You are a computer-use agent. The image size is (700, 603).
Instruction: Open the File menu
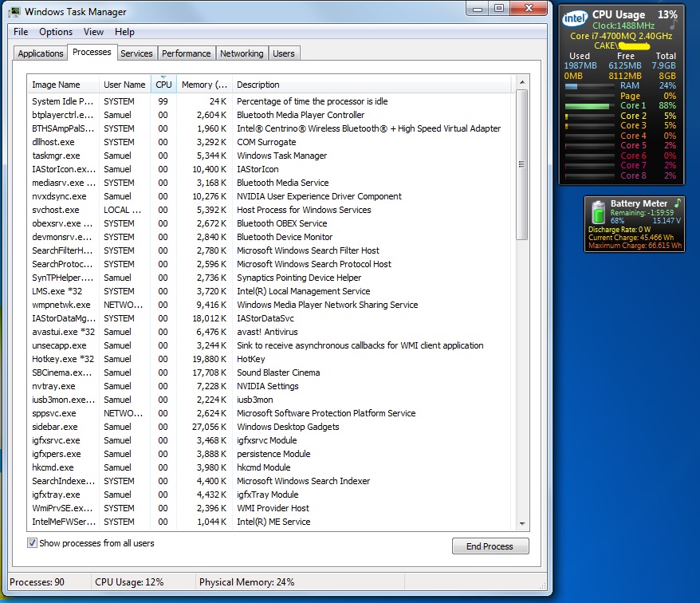pyautogui.click(x=21, y=32)
